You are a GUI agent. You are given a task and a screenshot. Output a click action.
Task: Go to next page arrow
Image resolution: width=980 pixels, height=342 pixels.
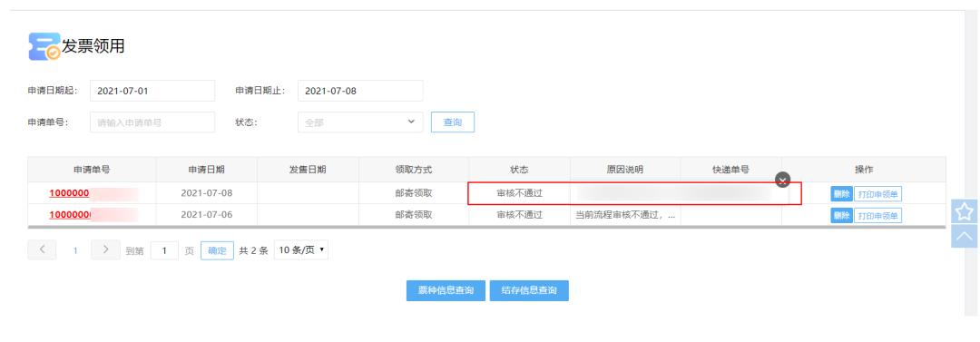pyautogui.click(x=105, y=250)
